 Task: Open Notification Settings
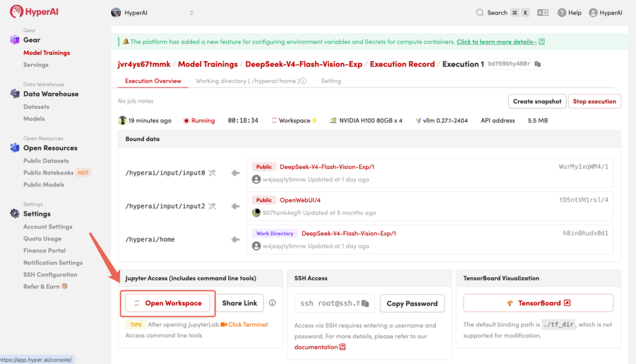53,263
